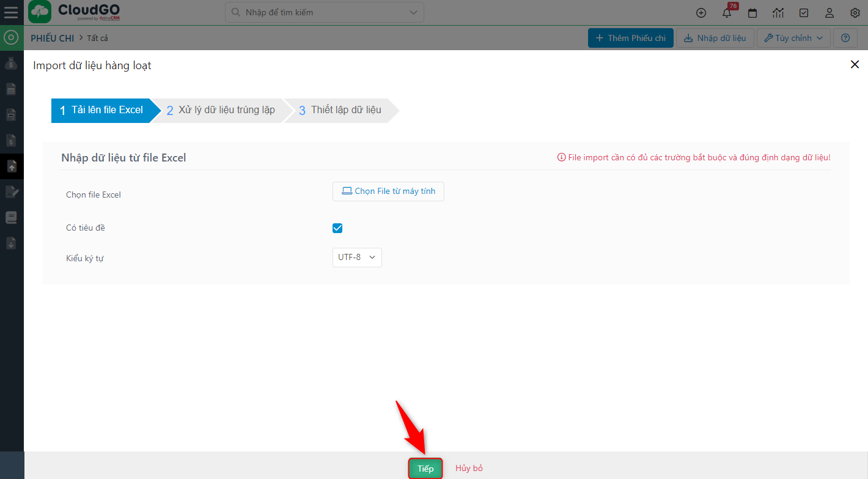Open the edit document icon in sidebar
Image resolution: width=868 pixels, height=479 pixels.
click(11, 191)
